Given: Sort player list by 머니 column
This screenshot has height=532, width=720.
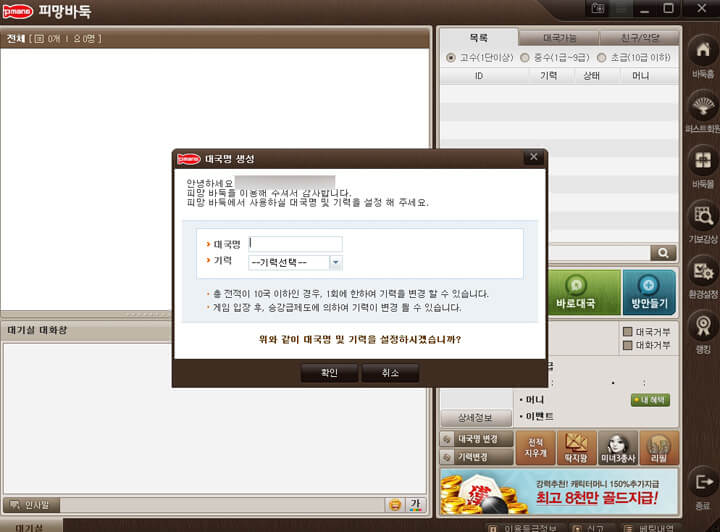Looking at the screenshot, I should point(641,76).
